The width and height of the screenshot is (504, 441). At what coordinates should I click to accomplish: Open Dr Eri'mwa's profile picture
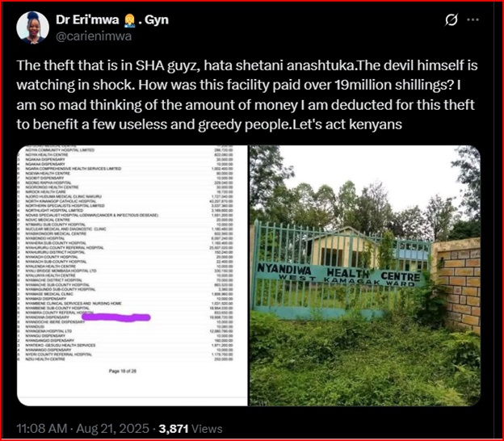(x=33, y=27)
